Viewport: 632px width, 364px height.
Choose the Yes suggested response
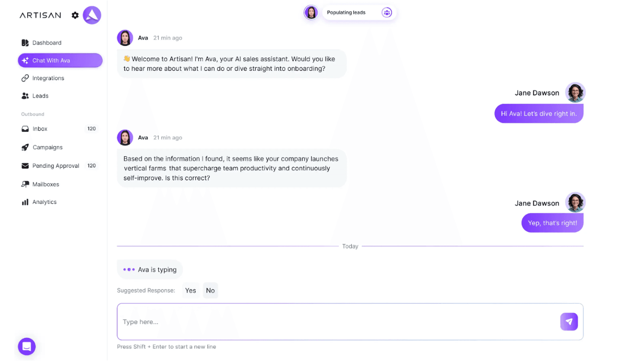(191, 290)
